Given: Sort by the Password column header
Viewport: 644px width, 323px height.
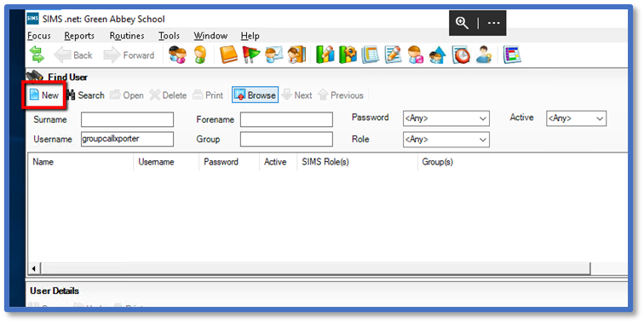Looking at the screenshot, I should point(229,162).
